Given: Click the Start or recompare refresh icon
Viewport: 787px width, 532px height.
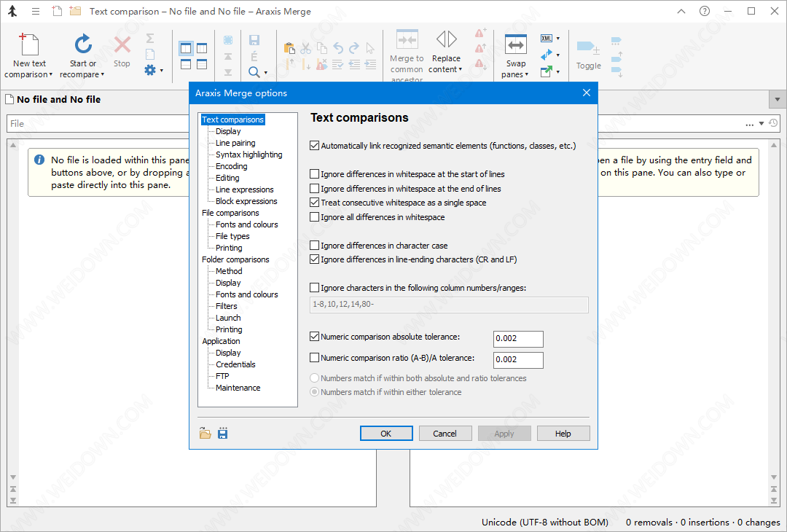Looking at the screenshot, I should pyautogui.click(x=83, y=44).
